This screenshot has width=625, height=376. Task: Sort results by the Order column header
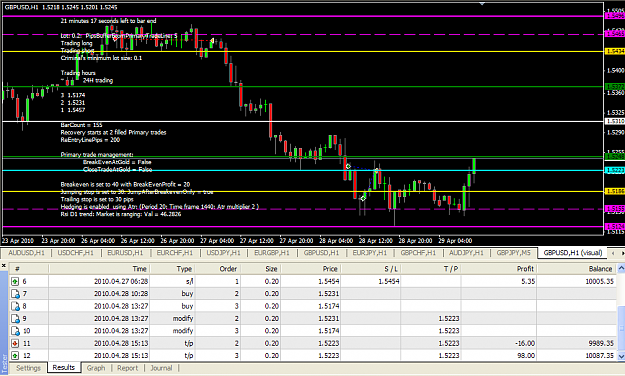[x=217, y=269]
